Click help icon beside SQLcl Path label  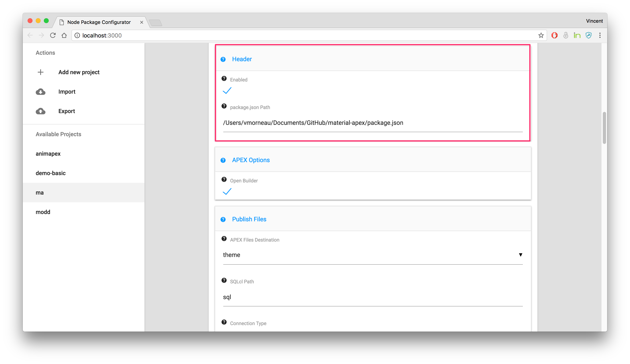[x=224, y=280]
